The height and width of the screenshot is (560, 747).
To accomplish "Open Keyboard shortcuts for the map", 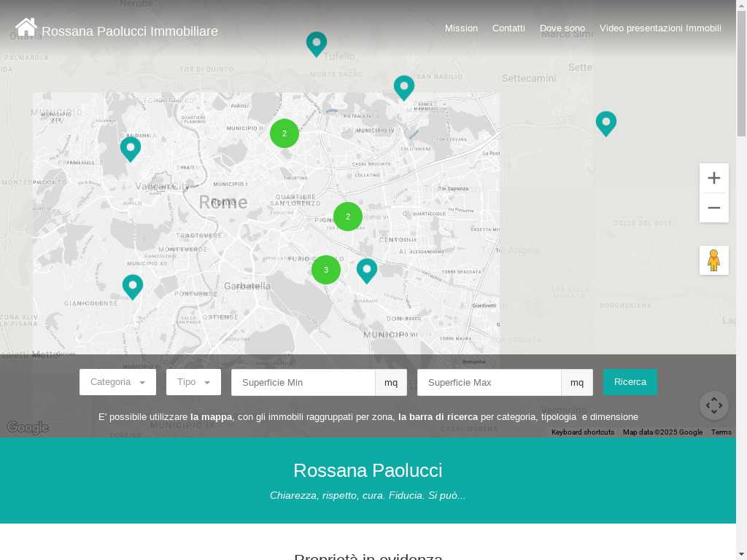I will 583,432.
